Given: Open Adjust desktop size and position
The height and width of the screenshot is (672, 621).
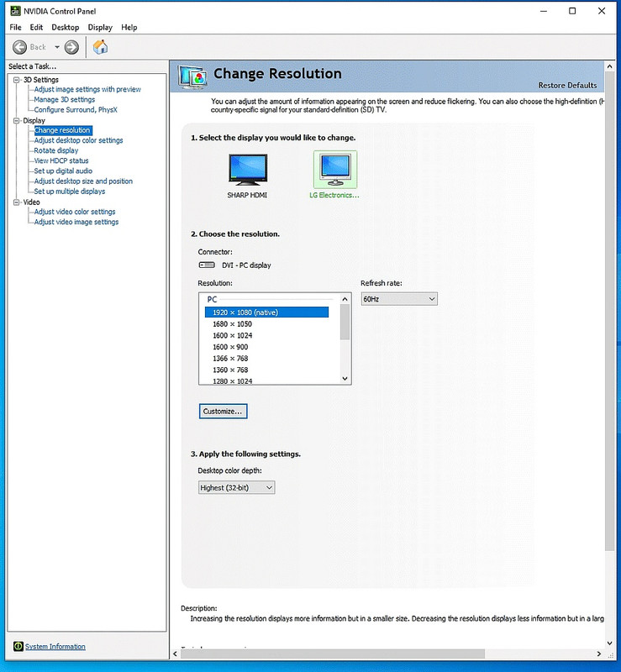Looking at the screenshot, I should [83, 181].
